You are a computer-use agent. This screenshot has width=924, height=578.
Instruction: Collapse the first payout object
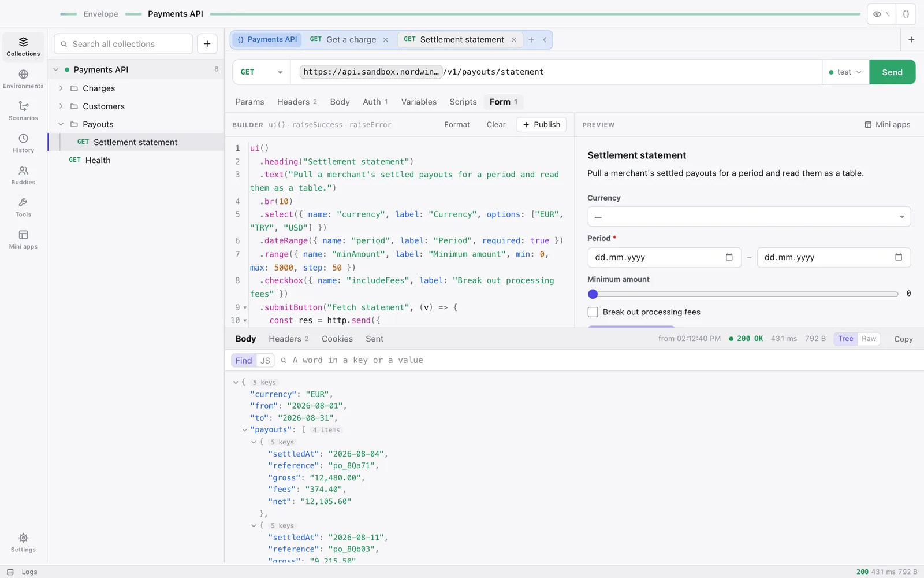[254, 442]
